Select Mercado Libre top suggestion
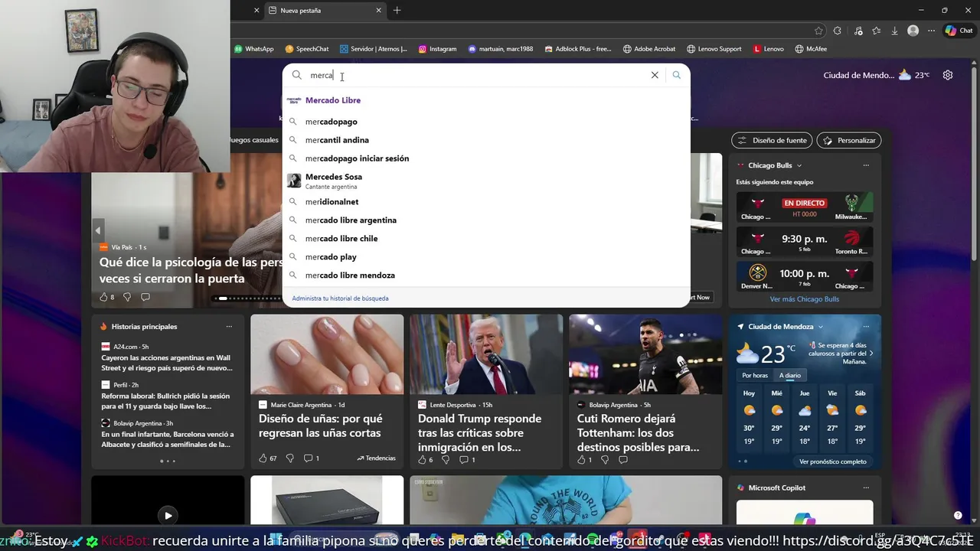The height and width of the screenshot is (551, 980). click(486, 100)
